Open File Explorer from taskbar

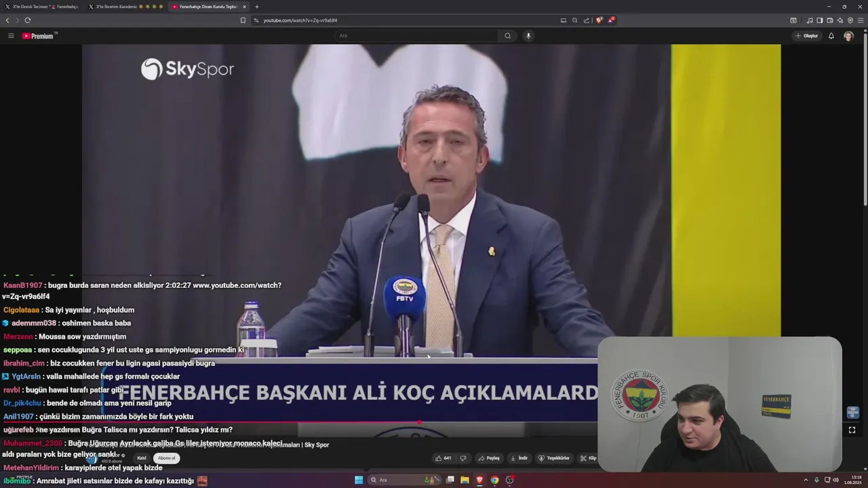coord(465,480)
